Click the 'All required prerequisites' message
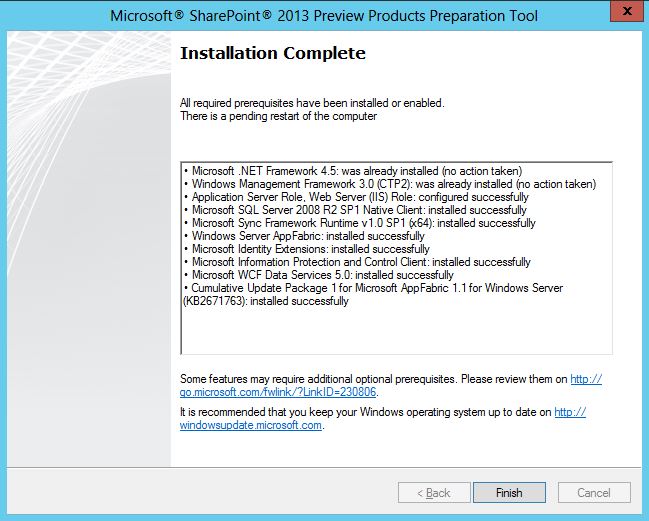 [312, 103]
